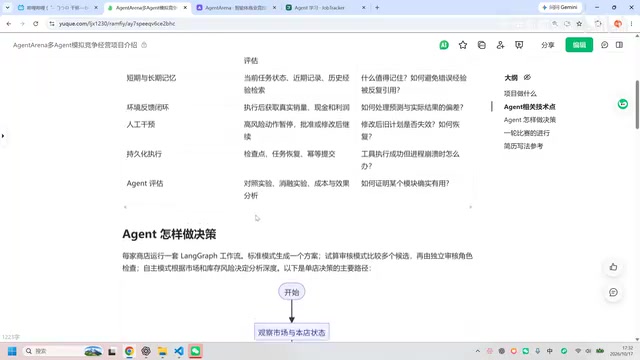
Task: Close the Agent 学习 JobTracker tab
Action: click(363, 7)
